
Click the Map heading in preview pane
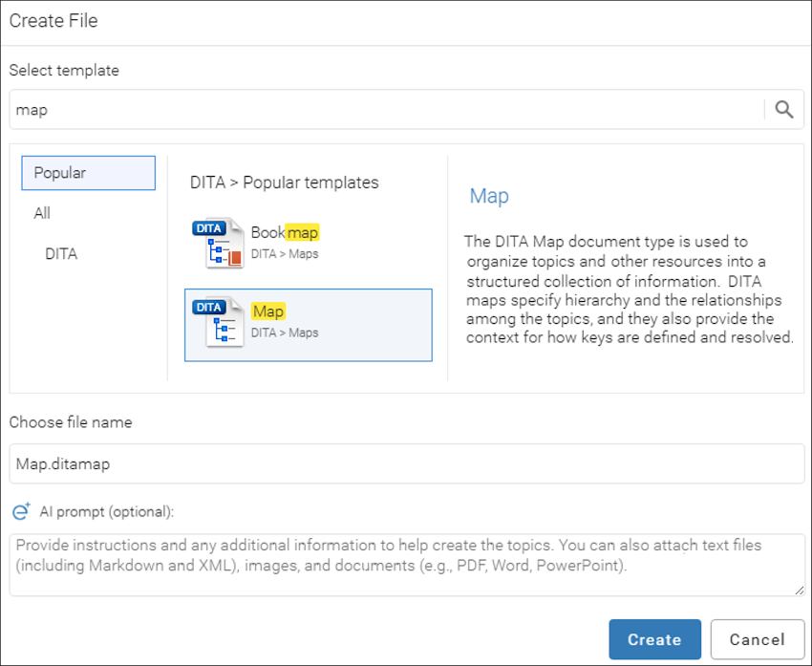tap(489, 197)
